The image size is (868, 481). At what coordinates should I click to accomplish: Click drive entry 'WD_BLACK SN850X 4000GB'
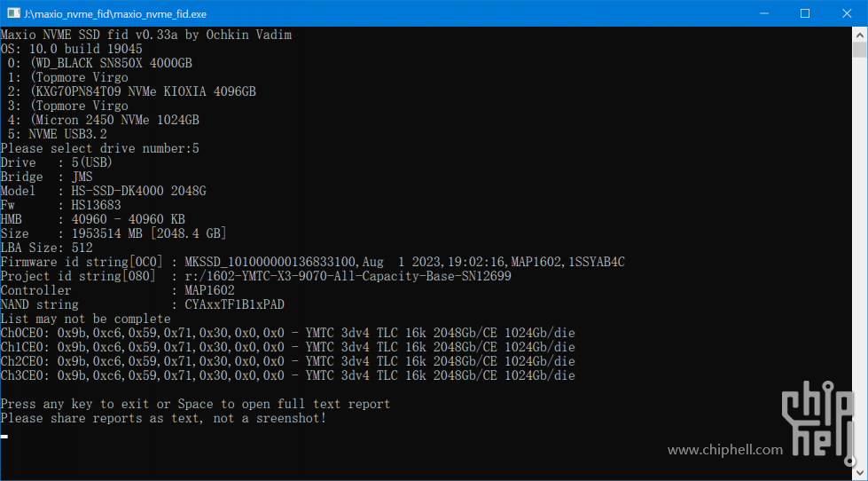point(111,63)
